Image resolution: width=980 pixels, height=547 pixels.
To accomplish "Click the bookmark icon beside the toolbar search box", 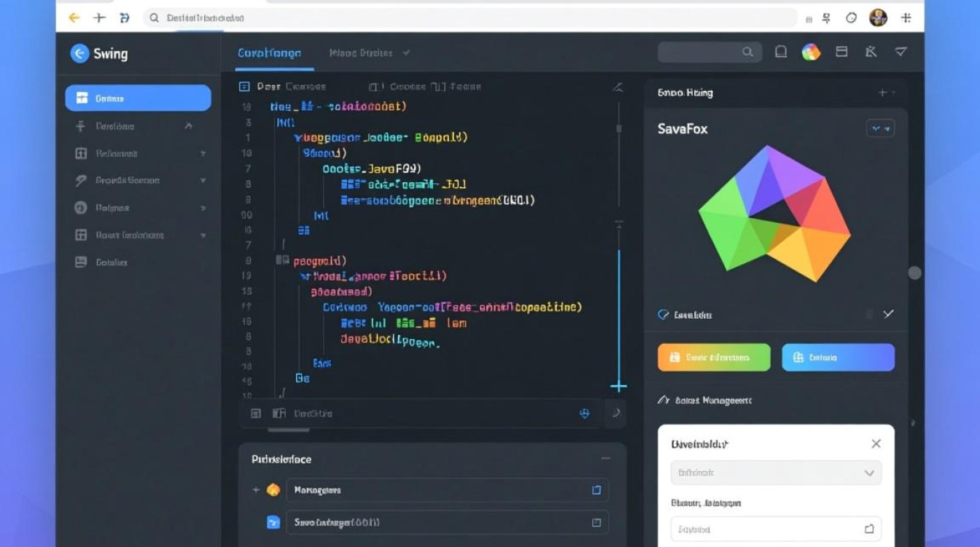I will point(781,52).
